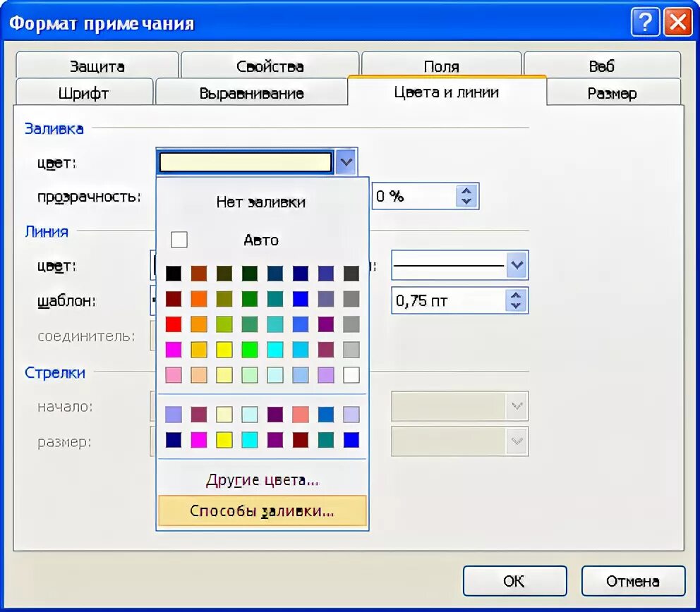The image size is (700, 612).
Task: Click the Заливка section heading
Action: click(x=54, y=128)
